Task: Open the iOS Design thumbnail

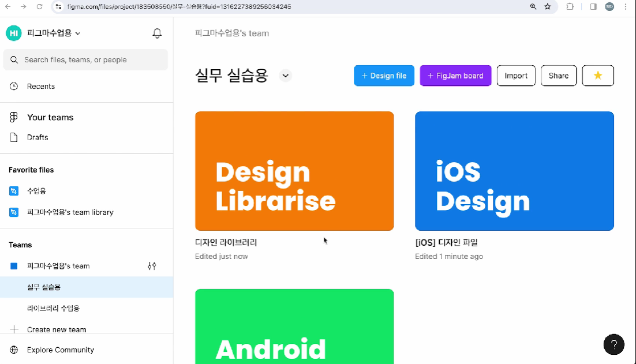Action: (514, 171)
